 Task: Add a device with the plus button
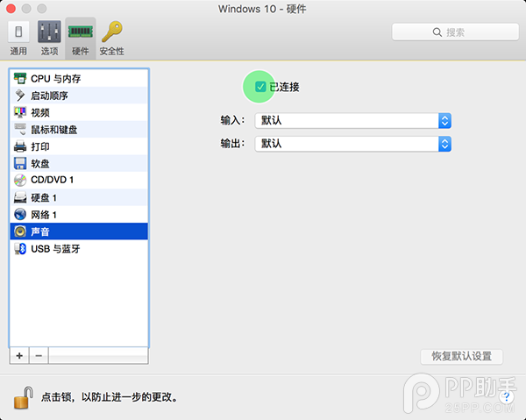click(19, 356)
